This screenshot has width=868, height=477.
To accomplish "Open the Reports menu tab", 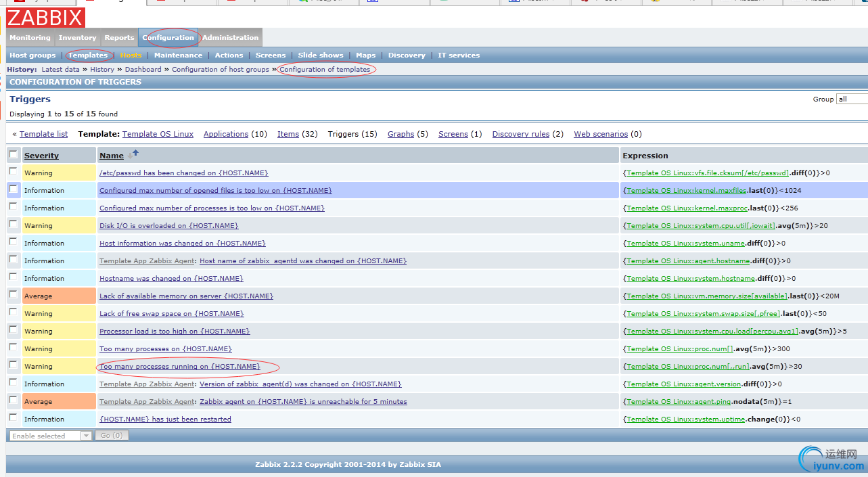I will pyautogui.click(x=119, y=38).
